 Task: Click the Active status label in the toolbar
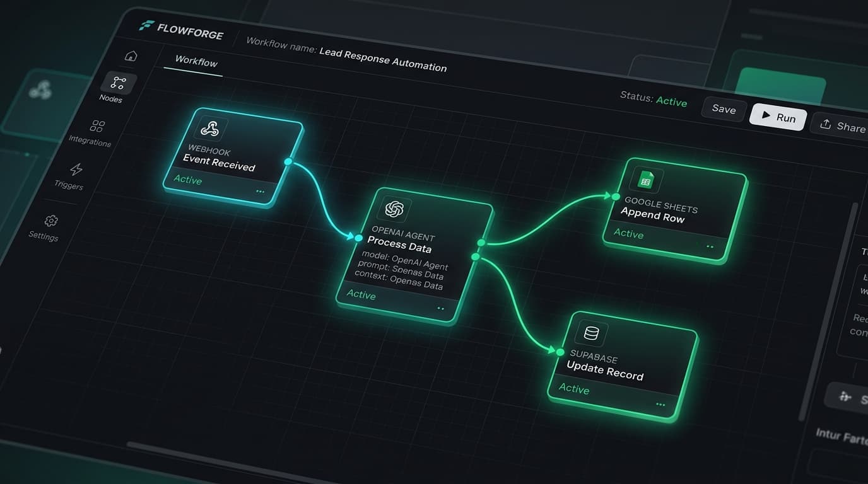(x=671, y=101)
